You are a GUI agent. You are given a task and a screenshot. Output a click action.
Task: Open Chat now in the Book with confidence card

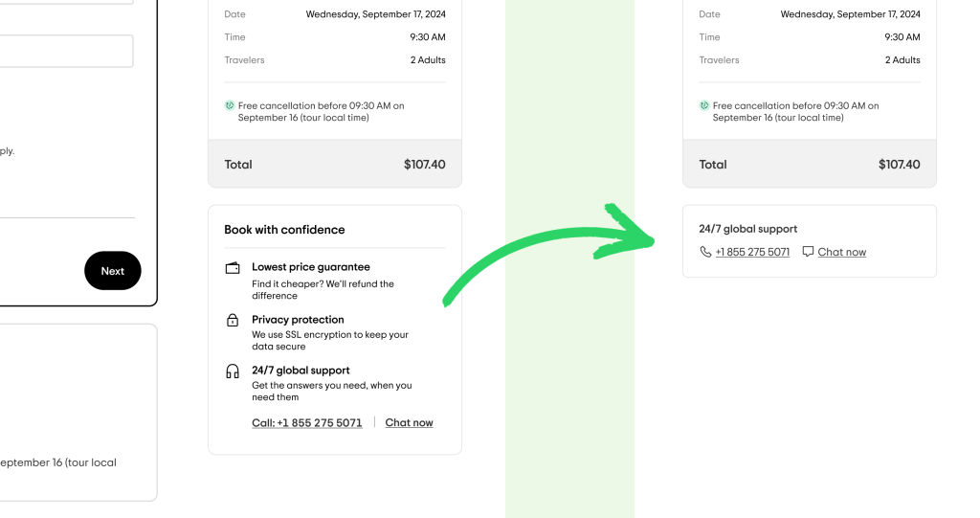pyautogui.click(x=409, y=422)
